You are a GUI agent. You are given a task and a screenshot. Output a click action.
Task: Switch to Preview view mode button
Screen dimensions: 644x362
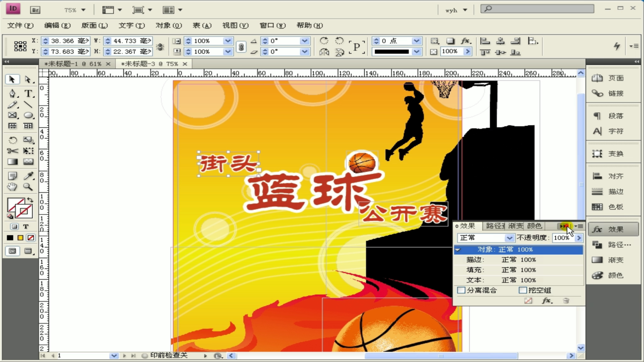(x=28, y=251)
